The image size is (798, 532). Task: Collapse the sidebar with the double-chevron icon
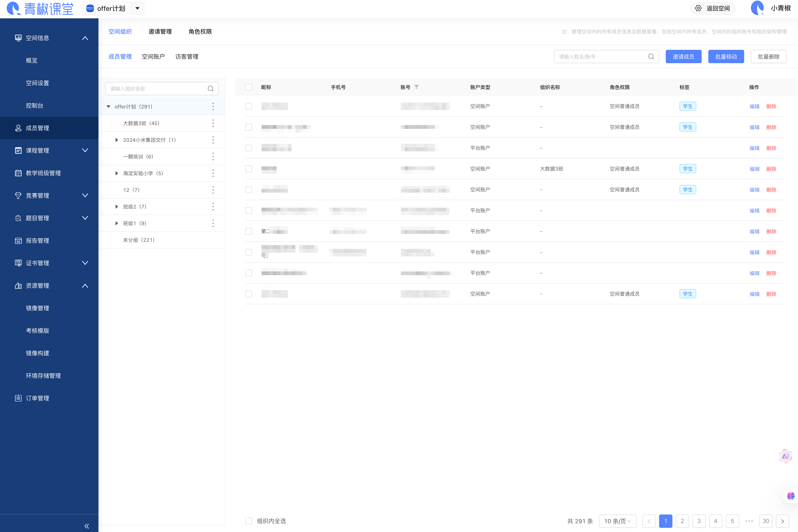pyautogui.click(x=87, y=526)
